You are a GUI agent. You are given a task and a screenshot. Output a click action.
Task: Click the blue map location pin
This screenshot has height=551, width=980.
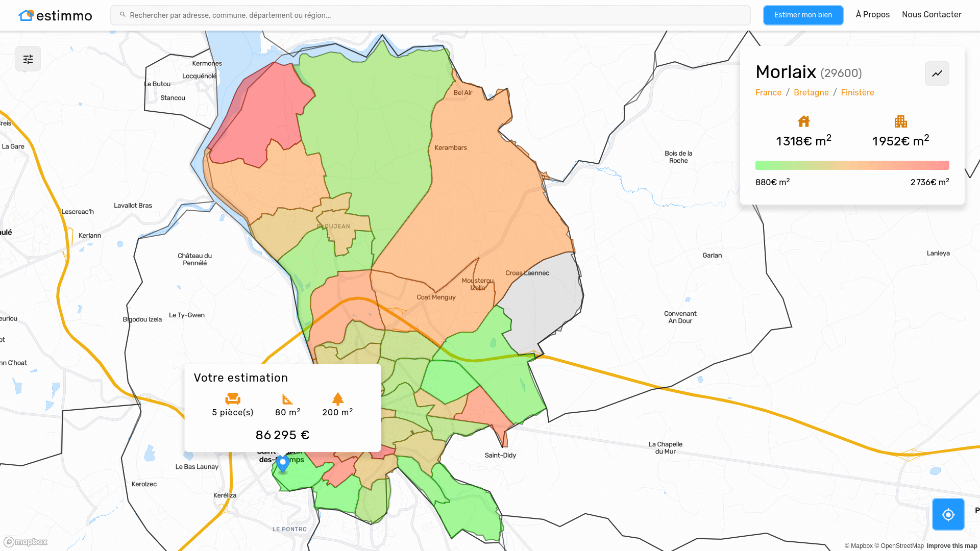click(283, 463)
